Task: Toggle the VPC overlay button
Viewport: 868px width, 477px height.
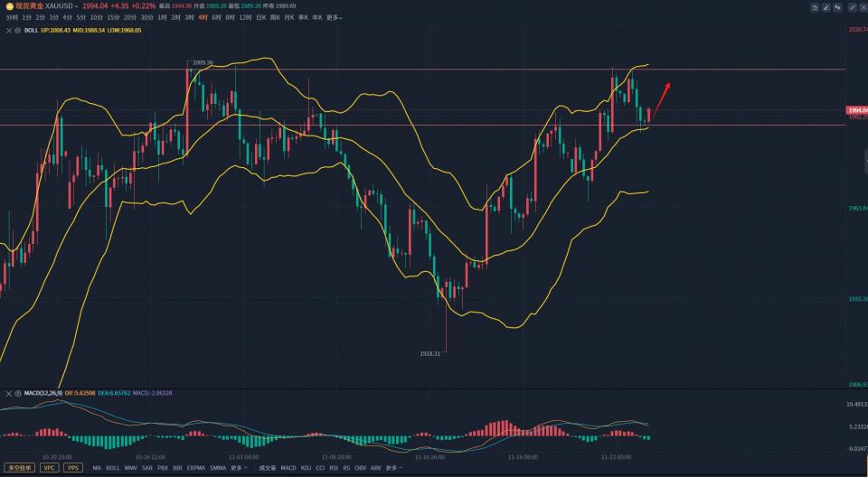Action: pyautogui.click(x=49, y=468)
